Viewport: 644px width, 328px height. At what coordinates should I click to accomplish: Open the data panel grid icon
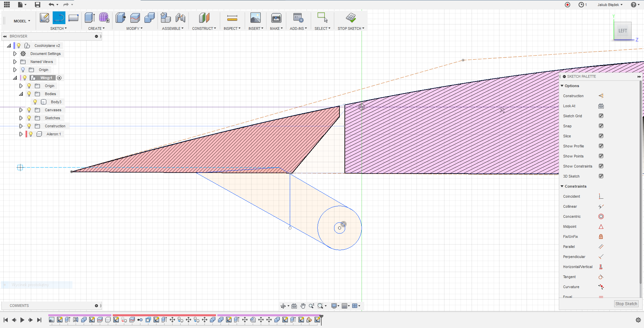[7, 4]
